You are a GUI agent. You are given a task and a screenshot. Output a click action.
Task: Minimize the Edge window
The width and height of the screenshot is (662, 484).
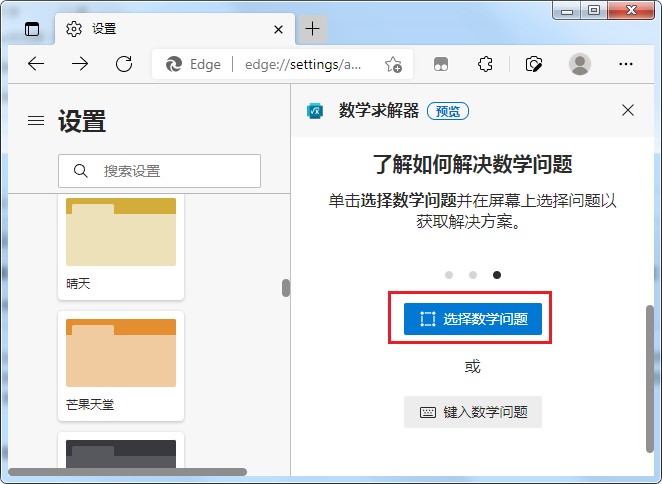pyautogui.click(x=567, y=11)
